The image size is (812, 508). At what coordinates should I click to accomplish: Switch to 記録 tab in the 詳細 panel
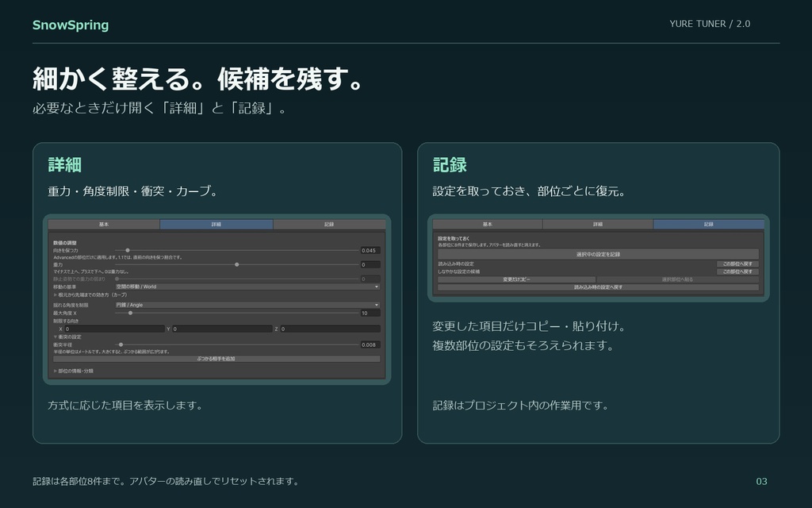click(329, 225)
